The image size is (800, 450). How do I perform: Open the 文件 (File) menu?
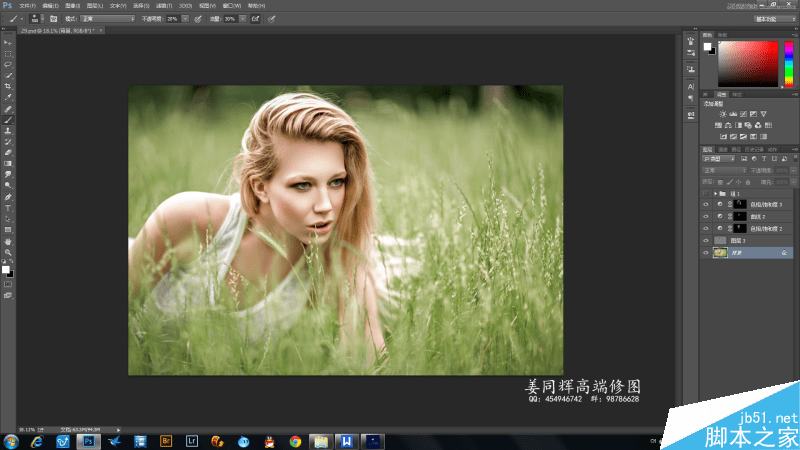pos(26,5)
